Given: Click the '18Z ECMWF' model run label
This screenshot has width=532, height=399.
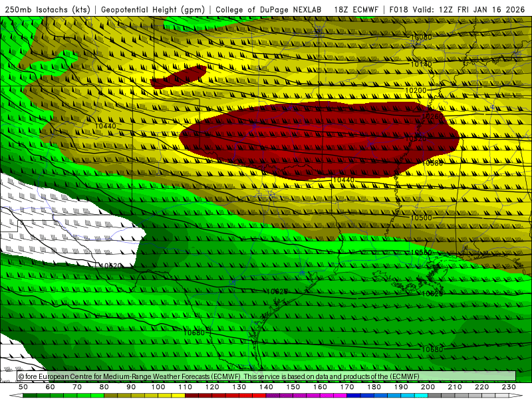Looking at the screenshot, I should [x=356, y=9].
